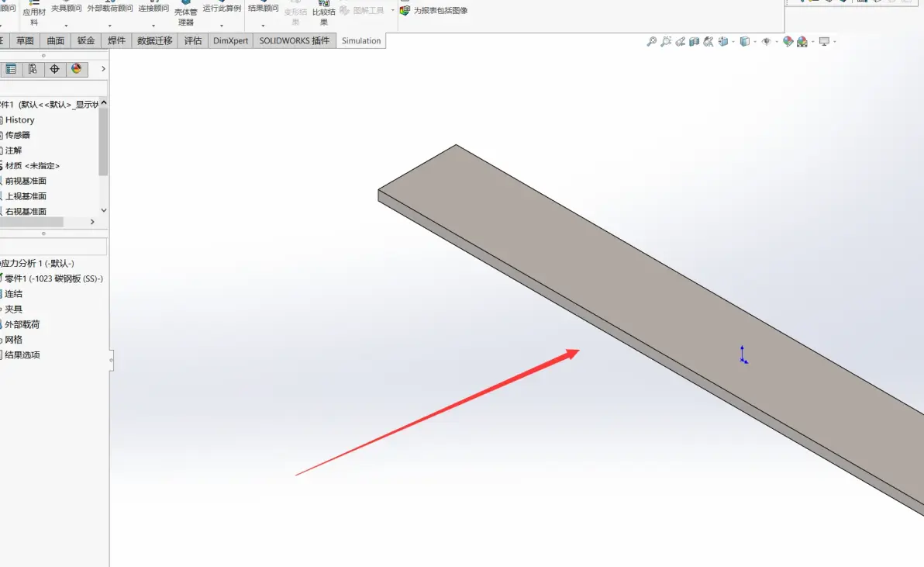Click panel collapse handle on left pane edge

pyautogui.click(x=112, y=360)
